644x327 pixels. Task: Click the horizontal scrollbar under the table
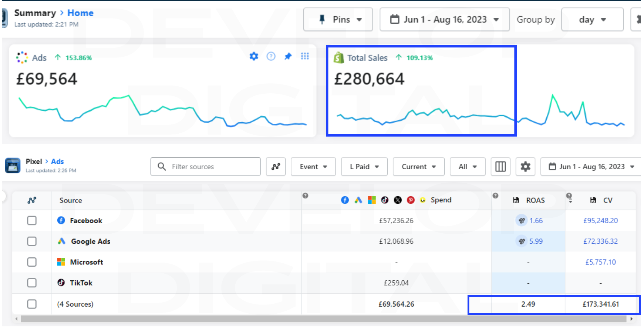(322, 319)
